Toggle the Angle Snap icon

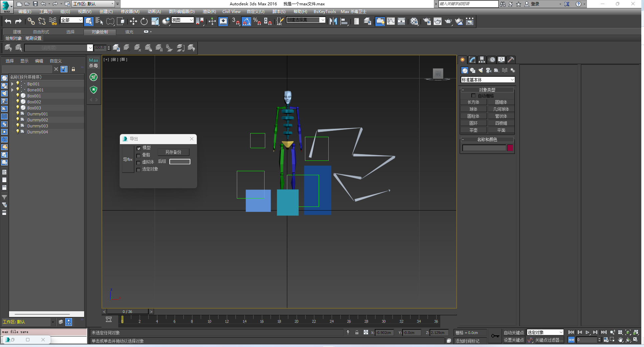click(x=246, y=21)
